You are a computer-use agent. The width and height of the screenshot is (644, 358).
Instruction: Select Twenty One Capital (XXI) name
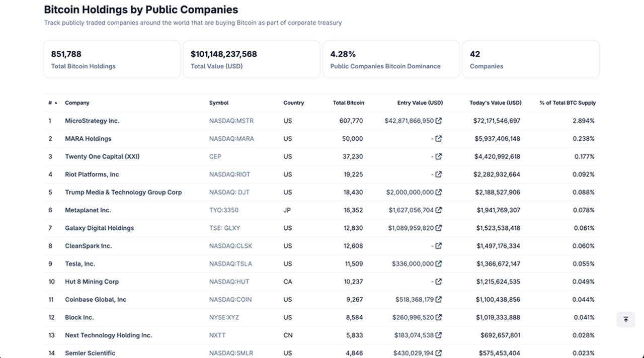tap(102, 156)
